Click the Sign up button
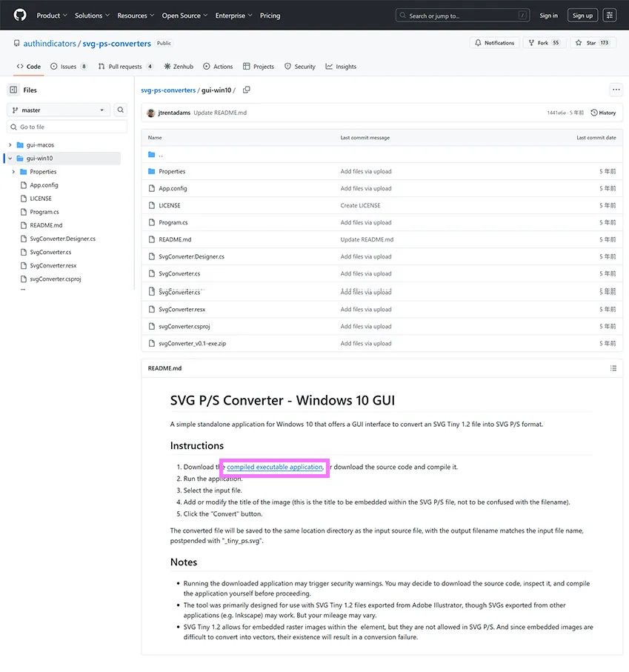This screenshot has width=629, height=672. click(x=583, y=16)
